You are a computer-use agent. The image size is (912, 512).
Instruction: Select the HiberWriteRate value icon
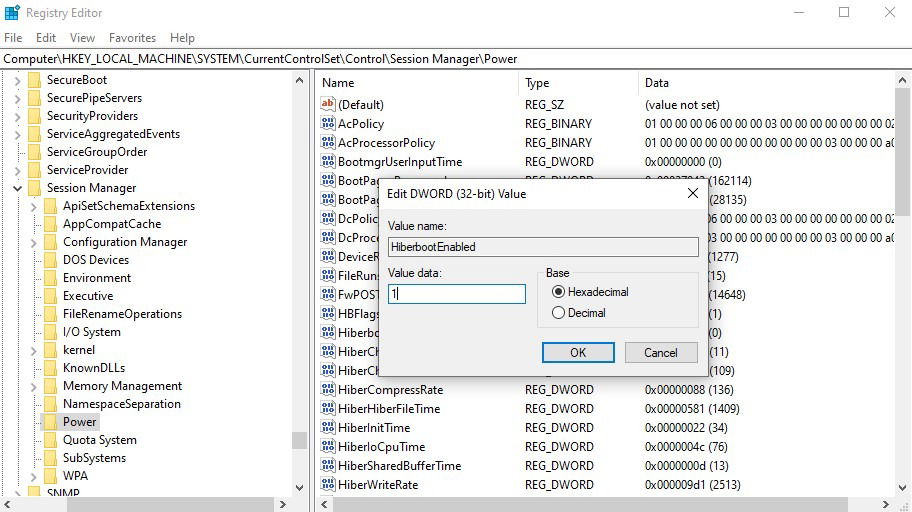coord(328,484)
